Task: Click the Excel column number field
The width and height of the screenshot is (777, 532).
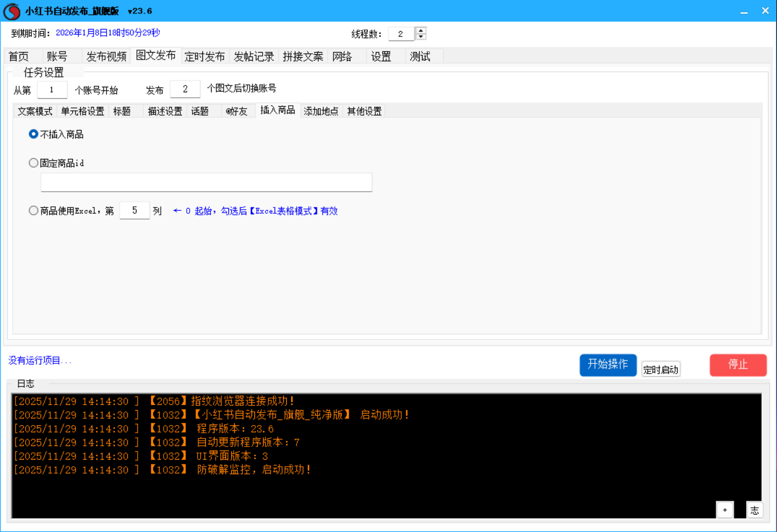Action: click(x=134, y=211)
